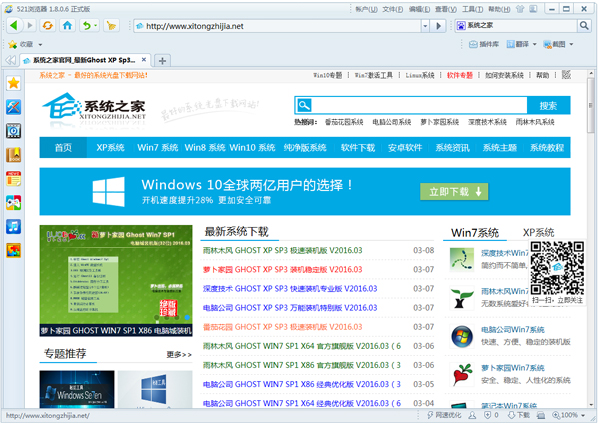Open the book sidebar icon
Image resolution: width=600 pixels, height=425 pixels.
pos(13,155)
